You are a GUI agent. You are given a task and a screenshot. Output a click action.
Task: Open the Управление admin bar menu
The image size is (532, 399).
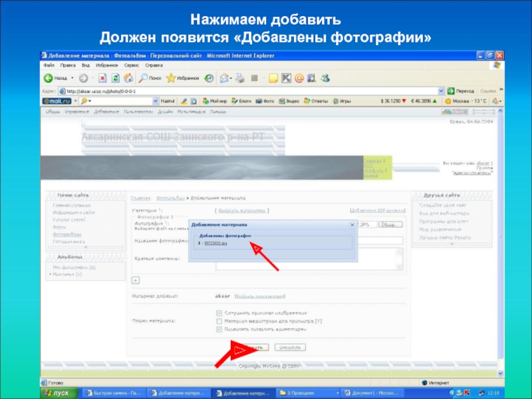(x=77, y=112)
